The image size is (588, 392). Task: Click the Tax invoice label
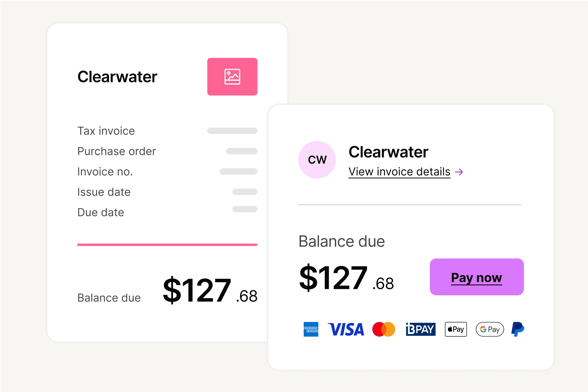click(106, 131)
